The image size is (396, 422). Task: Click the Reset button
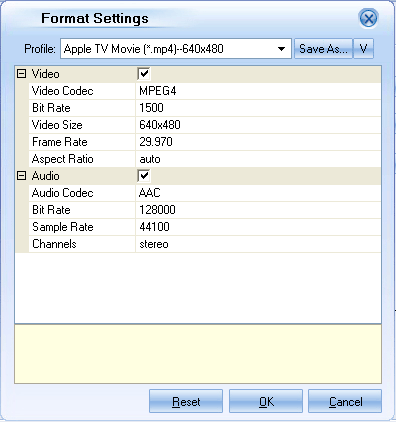[186, 401]
